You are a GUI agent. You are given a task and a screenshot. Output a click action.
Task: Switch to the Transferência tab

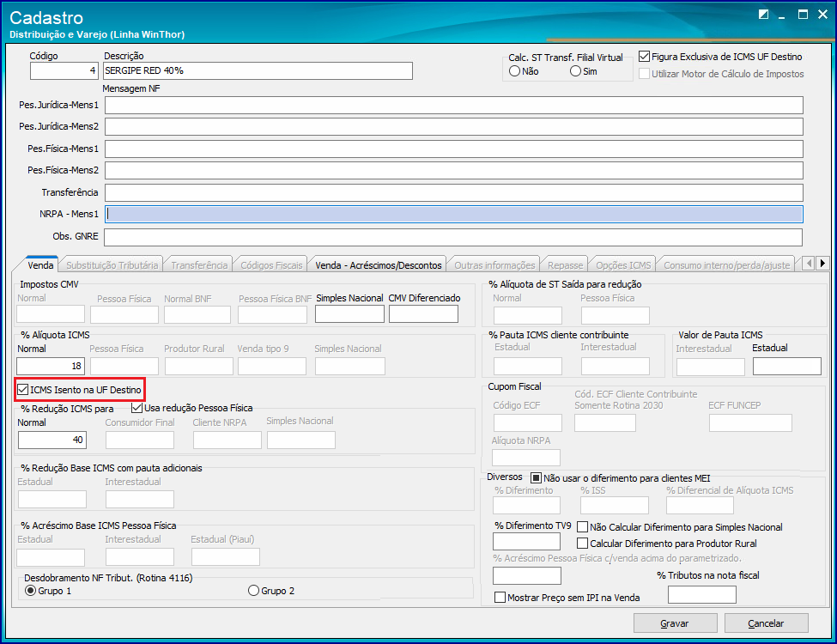[199, 265]
